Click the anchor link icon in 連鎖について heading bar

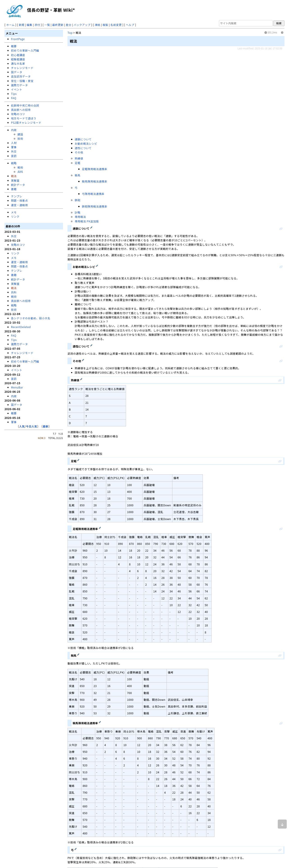pos(281,229)
